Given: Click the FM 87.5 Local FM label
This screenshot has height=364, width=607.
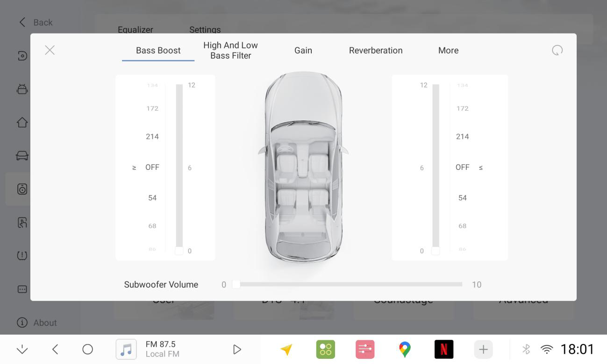Looking at the screenshot, I should 163,349.
